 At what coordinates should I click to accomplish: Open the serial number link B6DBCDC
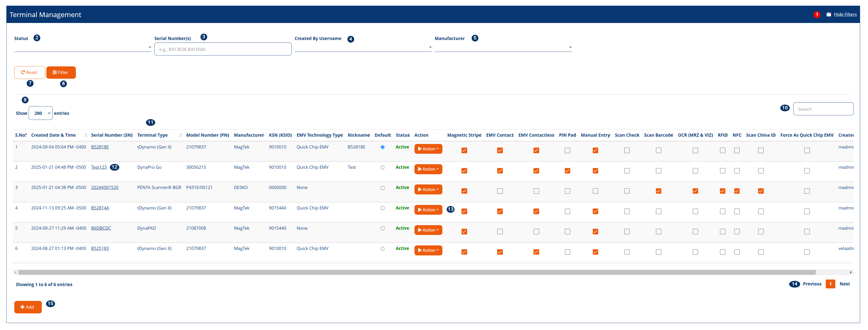coord(101,228)
